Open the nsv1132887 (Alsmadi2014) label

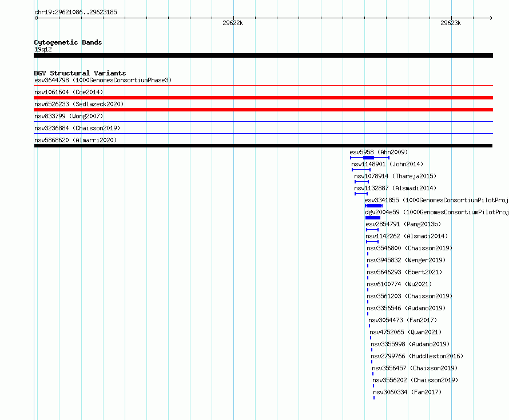point(395,188)
